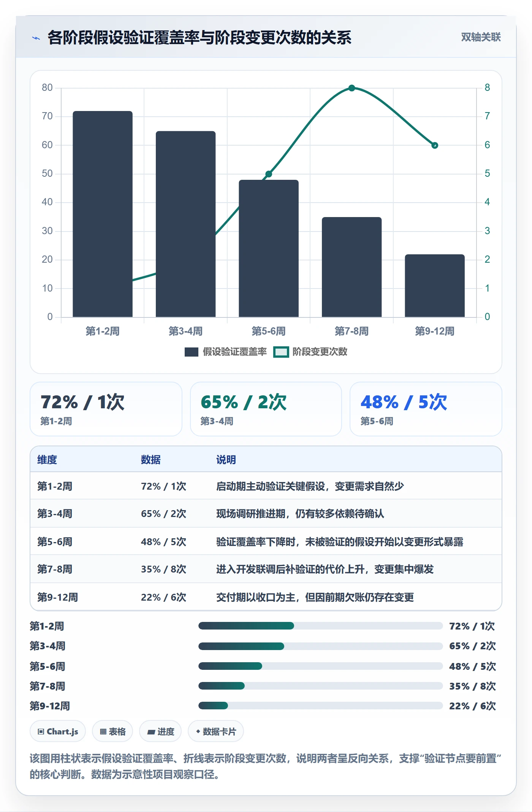
Task: Click the 72% progress bar for 第1-2周
Action: click(321, 626)
